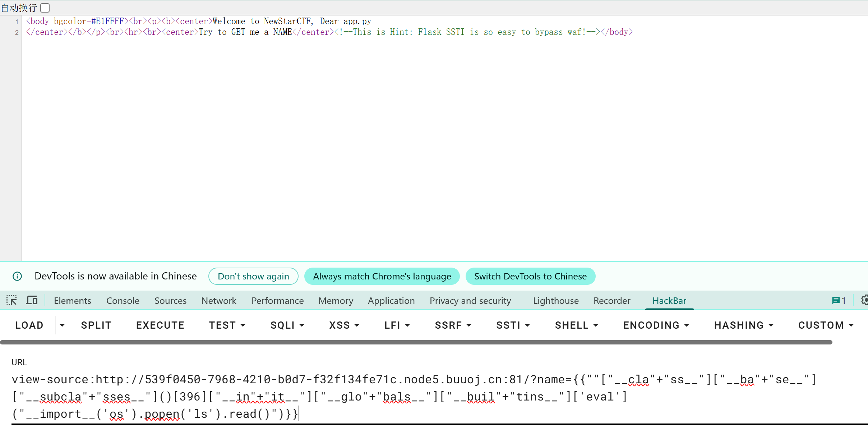Click inside the URL input field

click(413, 397)
